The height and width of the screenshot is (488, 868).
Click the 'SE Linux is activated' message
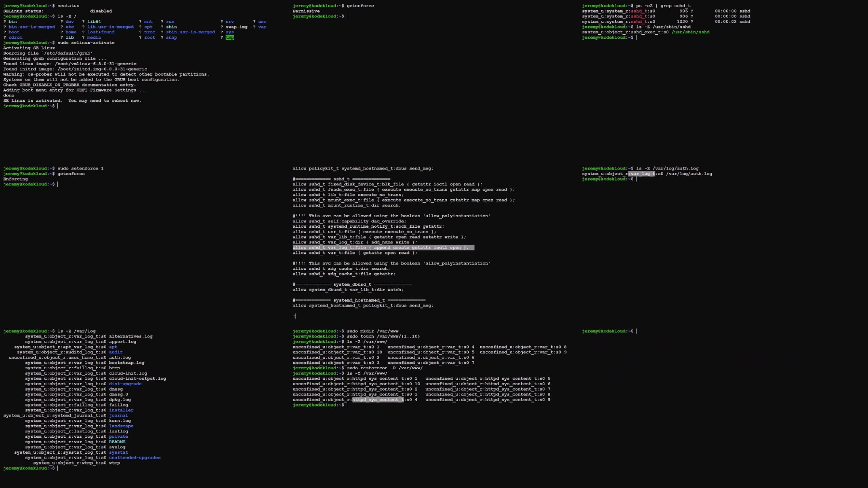click(72, 101)
